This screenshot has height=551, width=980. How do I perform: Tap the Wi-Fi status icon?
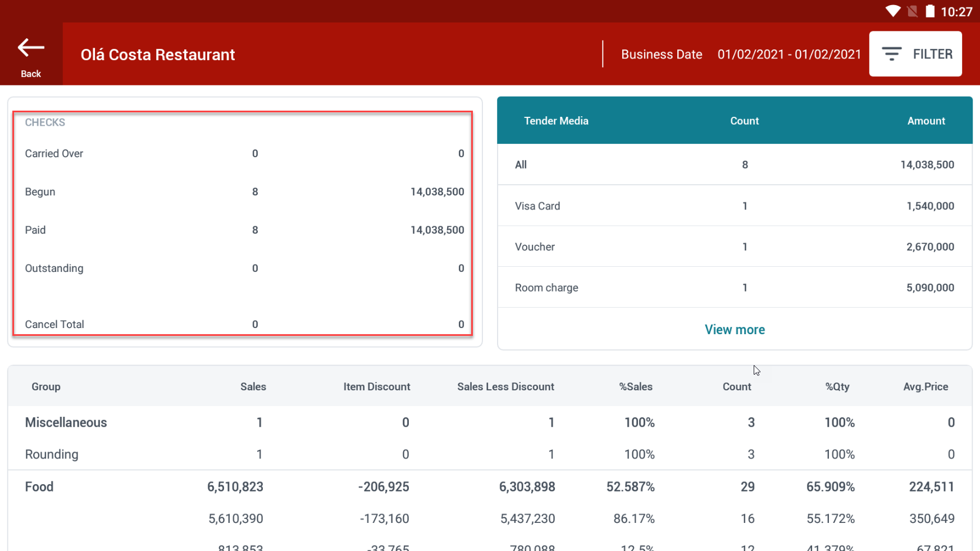(892, 11)
